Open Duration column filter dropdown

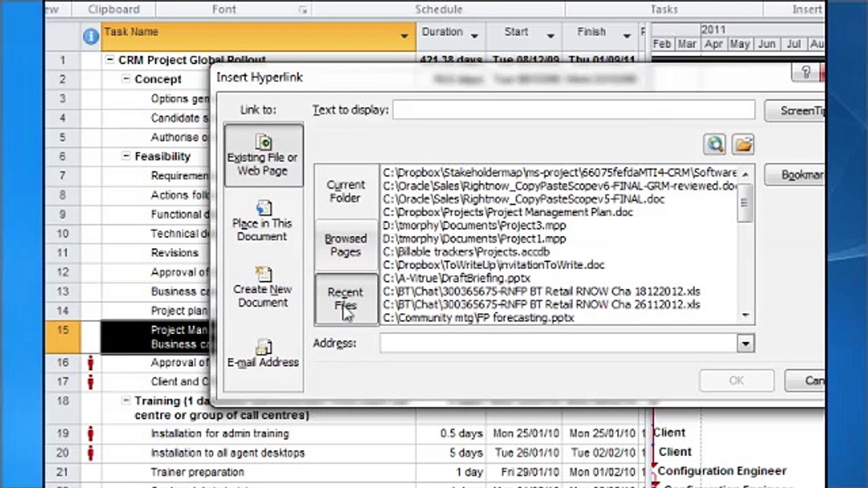click(x=474, y=36)
